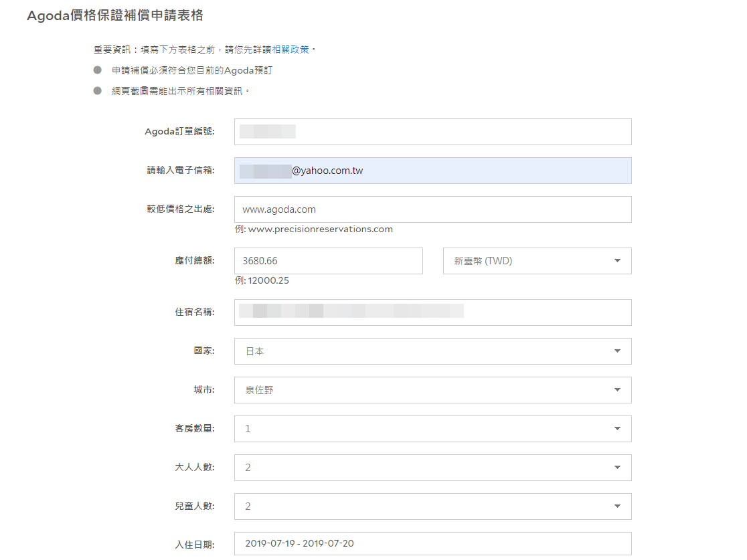747x560 pixels.
Task: Click the 大人人數 label
Action: tap(195, 467)
